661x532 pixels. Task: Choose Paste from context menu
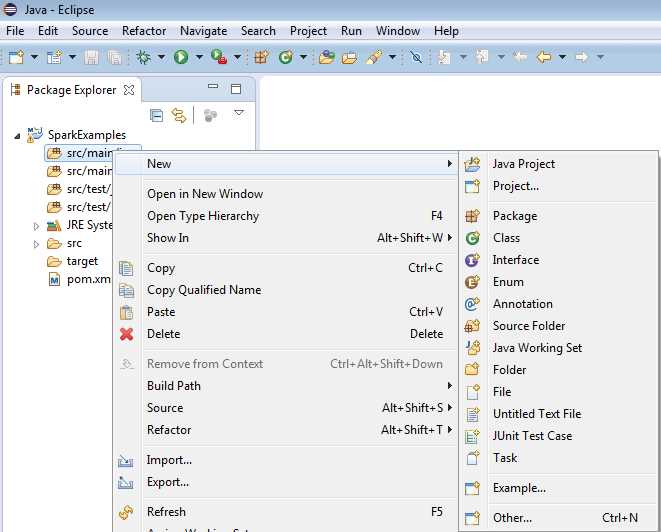click(x=287, y=312)
